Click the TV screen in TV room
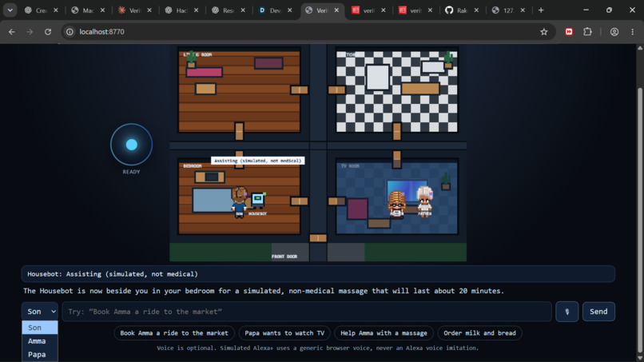 (x=407, y=190)
